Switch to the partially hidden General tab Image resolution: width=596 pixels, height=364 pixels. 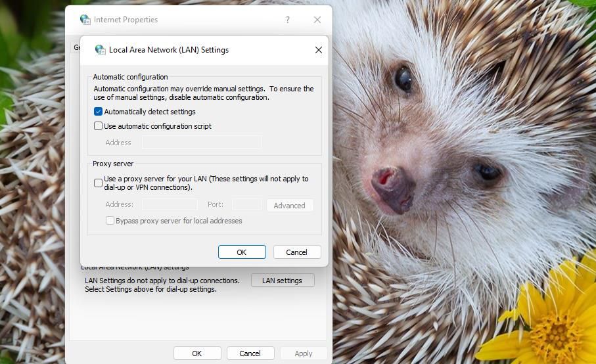76,47
